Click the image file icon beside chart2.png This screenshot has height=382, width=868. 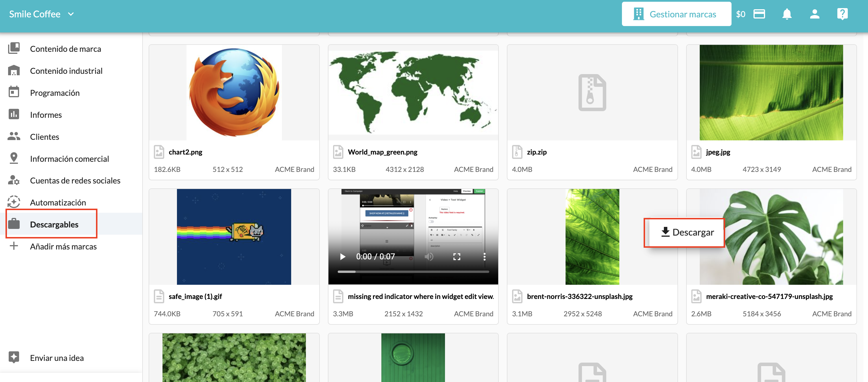[159, 152]
